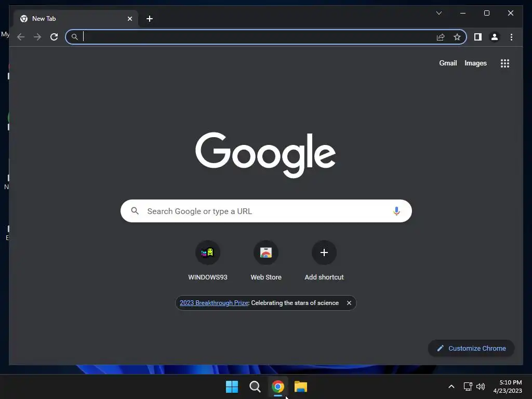Go back with the browser back arrow

coord(21,37)
